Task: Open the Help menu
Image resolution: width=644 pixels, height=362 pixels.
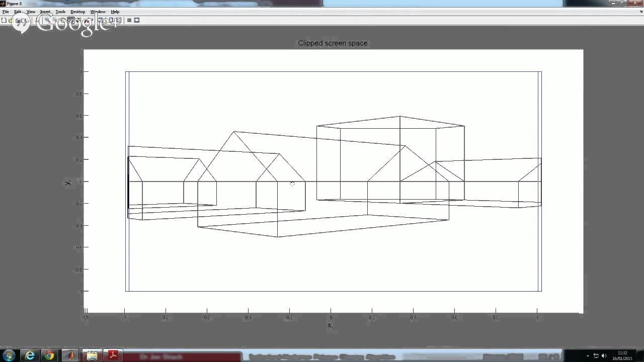Action: (115, 12)
